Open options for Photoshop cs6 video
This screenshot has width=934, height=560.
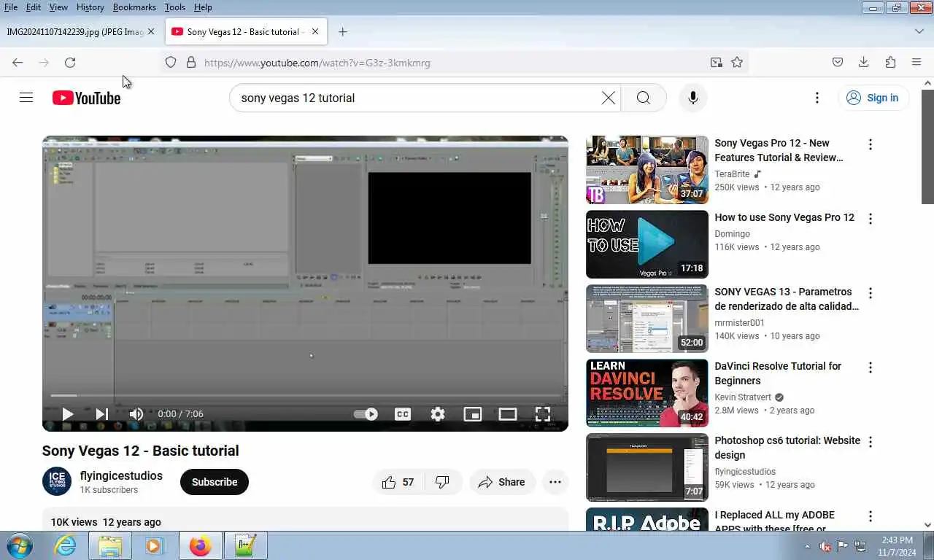870,442
